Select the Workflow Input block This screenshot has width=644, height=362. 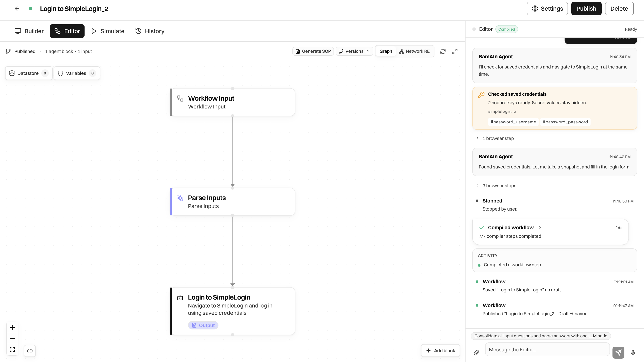(233, 102)
